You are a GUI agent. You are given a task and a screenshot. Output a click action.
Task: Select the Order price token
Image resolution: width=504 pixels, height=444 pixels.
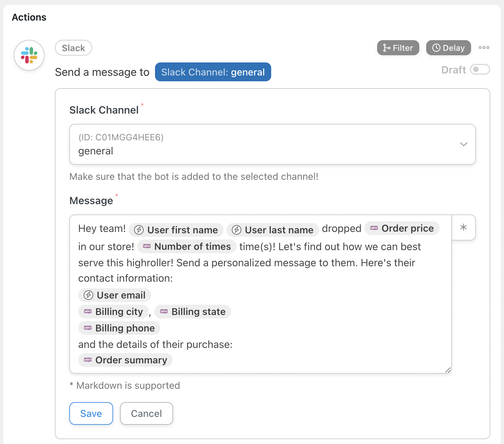coord(402,228)
